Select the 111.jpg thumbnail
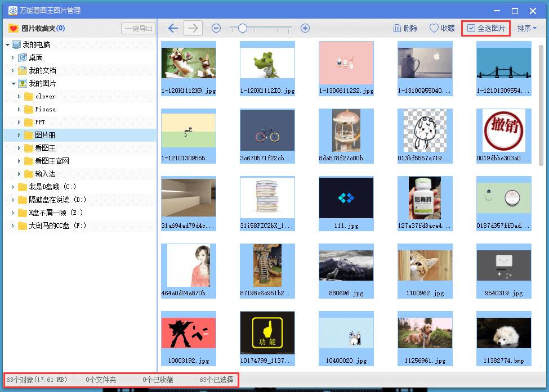Image resolution: width=549 pixels, height=392 pixels. click(x=346, y=197)
